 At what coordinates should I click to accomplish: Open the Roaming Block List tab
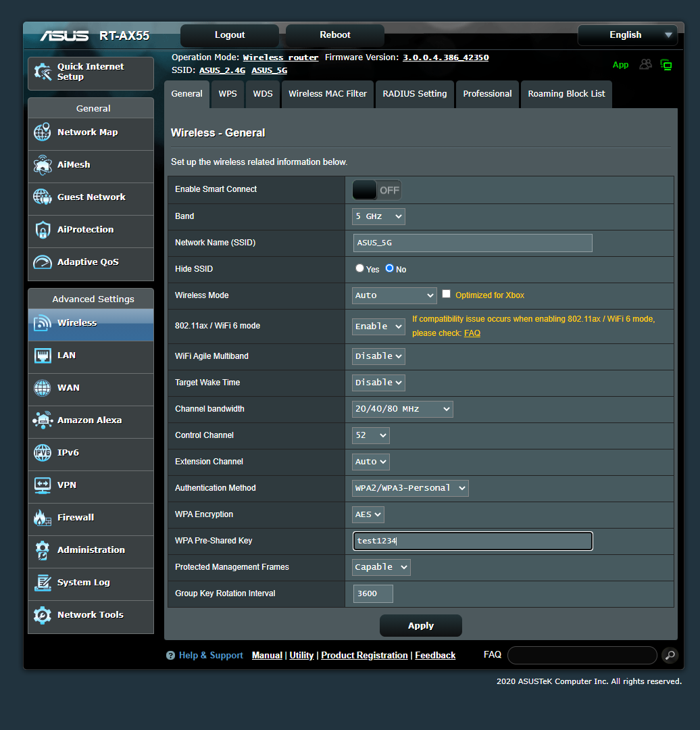point(566,94)
